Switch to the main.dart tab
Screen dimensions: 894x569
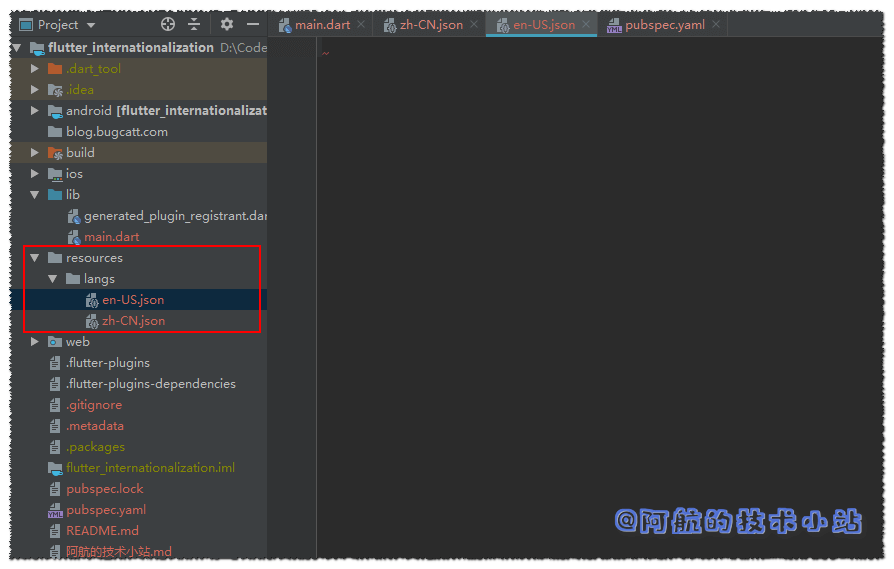322,25
